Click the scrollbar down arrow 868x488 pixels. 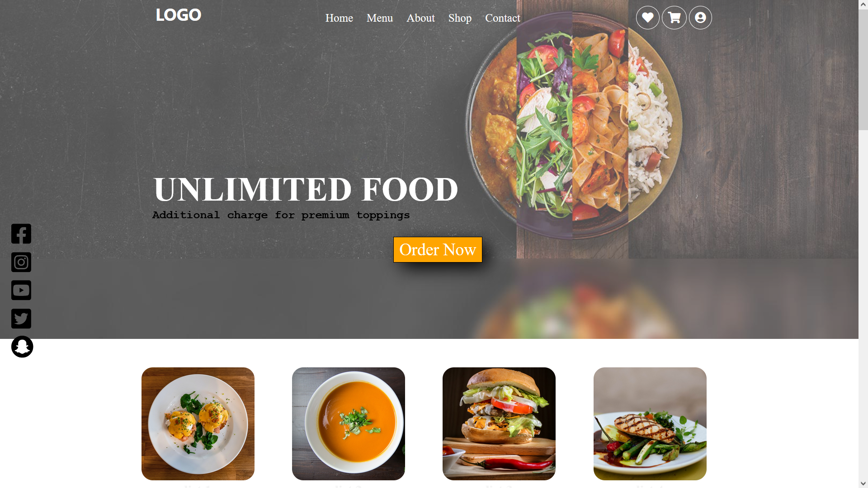click(x=863, y=483)
